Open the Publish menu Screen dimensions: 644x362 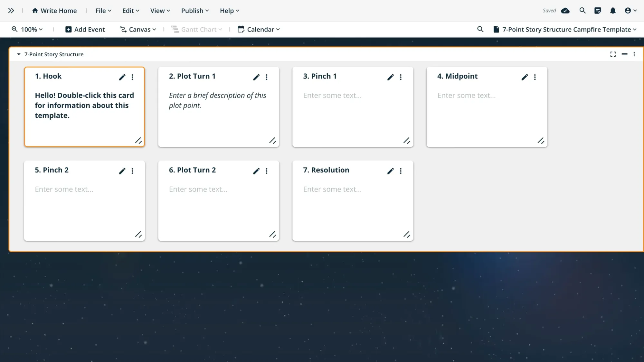pos(195,11)
